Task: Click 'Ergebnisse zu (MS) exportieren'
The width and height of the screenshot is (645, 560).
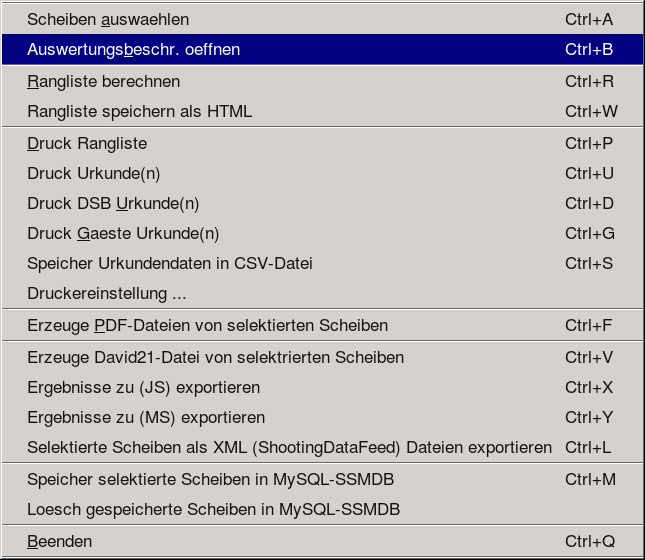Action: [x=146, y=417]
